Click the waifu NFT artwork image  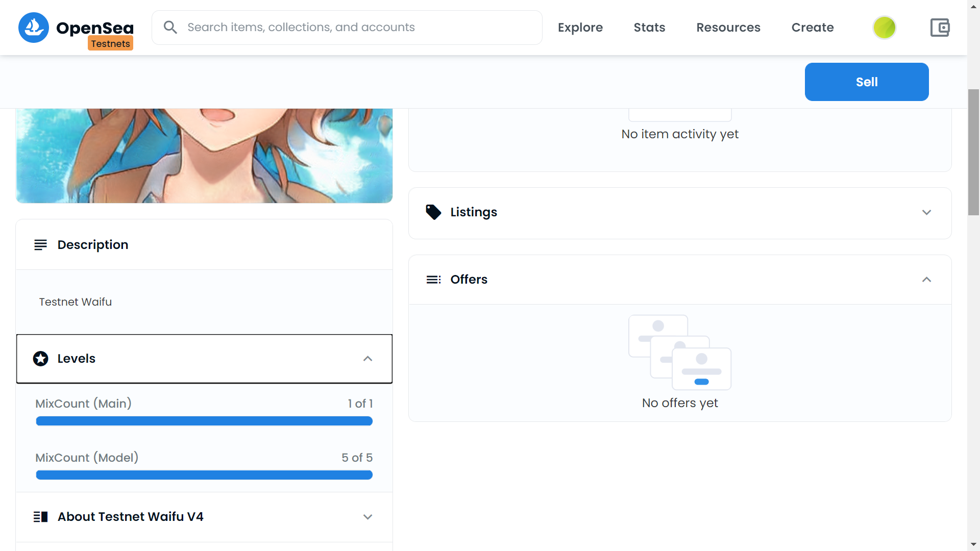coord(204,156)
